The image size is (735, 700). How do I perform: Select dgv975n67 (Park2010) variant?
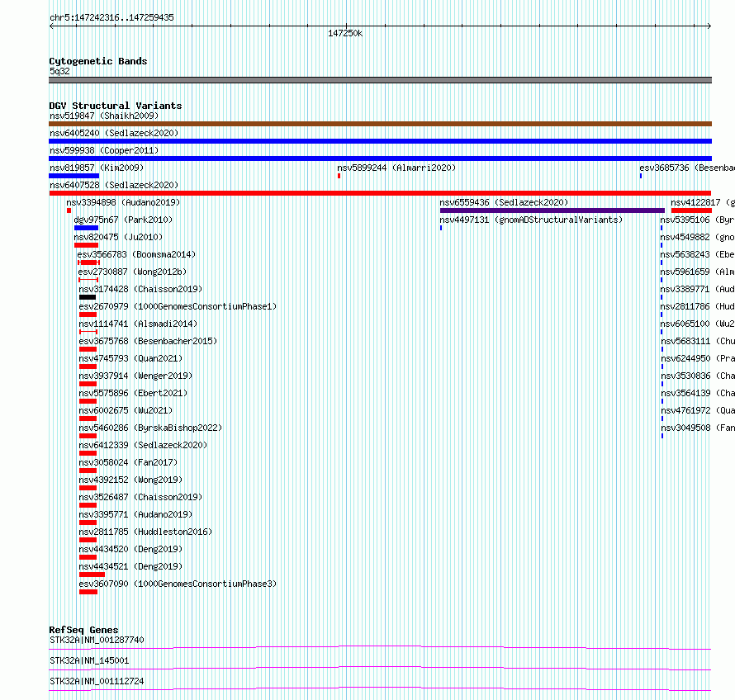[123, 220]
